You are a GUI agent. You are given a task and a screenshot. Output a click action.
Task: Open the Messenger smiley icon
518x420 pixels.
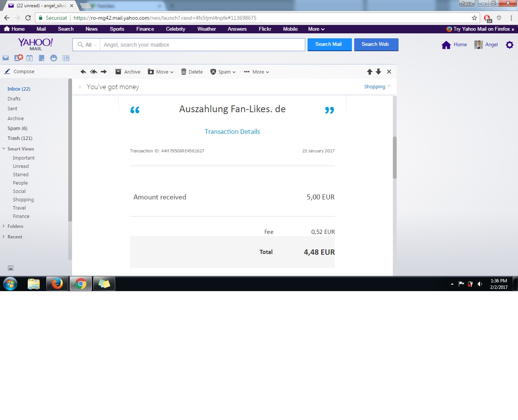[54, 58]
